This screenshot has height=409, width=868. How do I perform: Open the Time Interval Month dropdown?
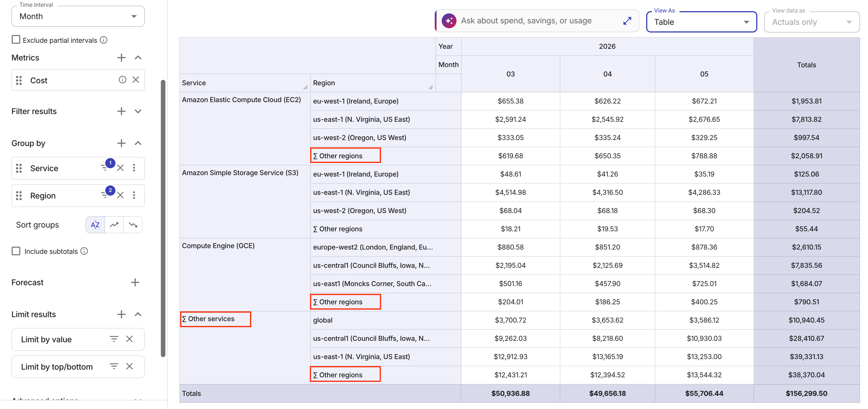(78, 16)
